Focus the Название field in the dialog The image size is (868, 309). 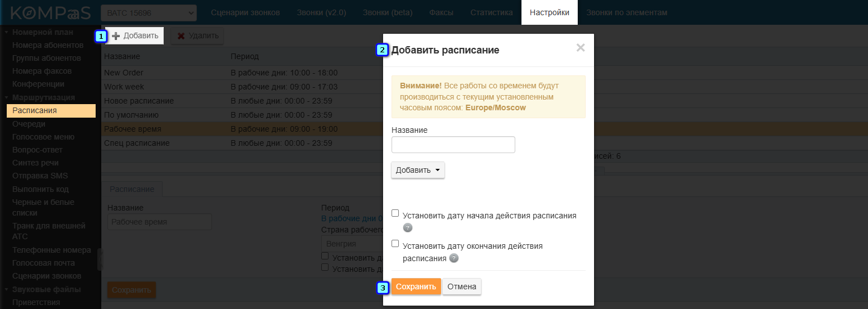click(453, 145)
